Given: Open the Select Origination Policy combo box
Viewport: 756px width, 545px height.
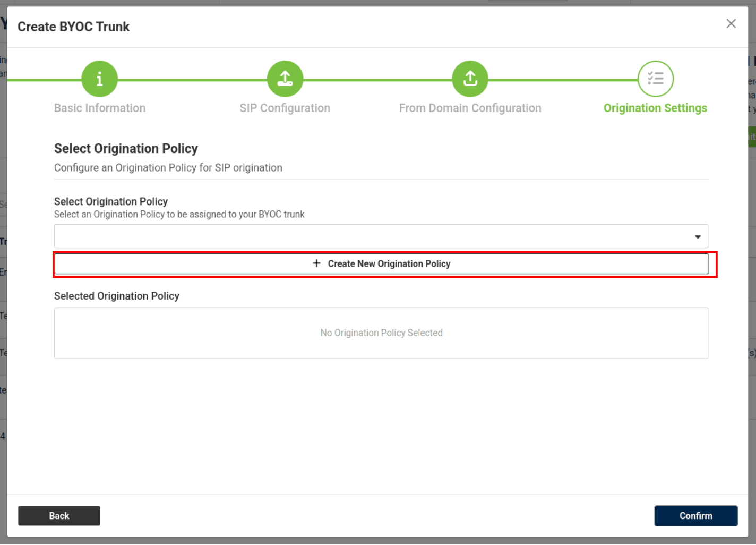Looking at the screenshot, I should (x=372, y=236).
